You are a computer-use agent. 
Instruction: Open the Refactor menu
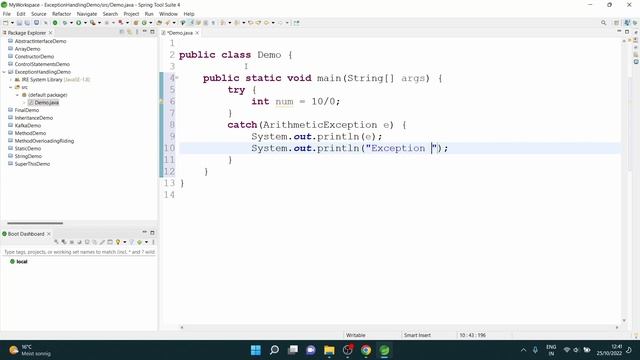(61, 14)
